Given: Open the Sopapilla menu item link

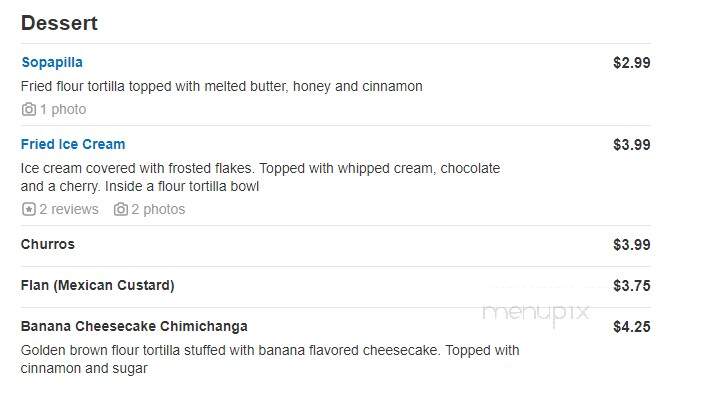Looking at the screenshot, I should tap(52, 62).
